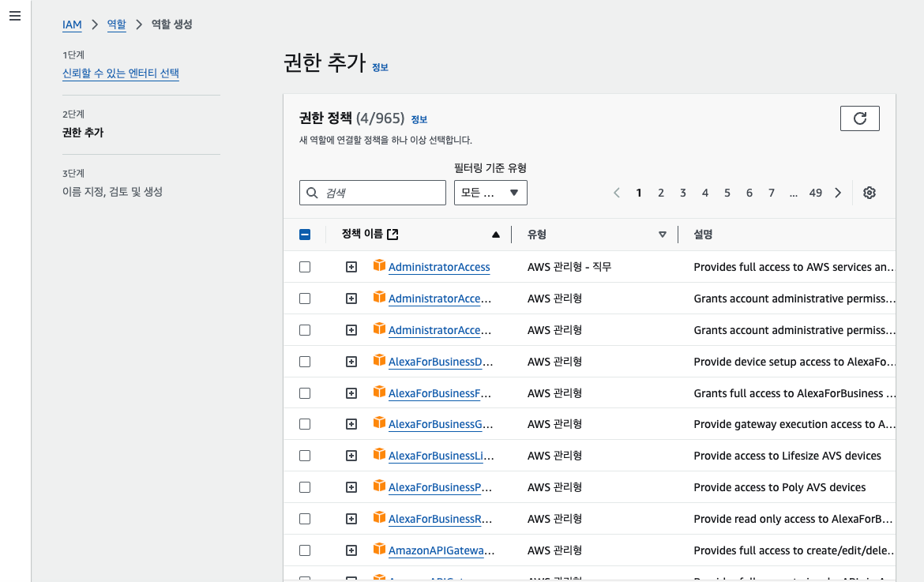Enable the AlexaForBusinessR… policy checkbox
The height and width of the screenshot is (582, 924).
[x=305, y=519]
